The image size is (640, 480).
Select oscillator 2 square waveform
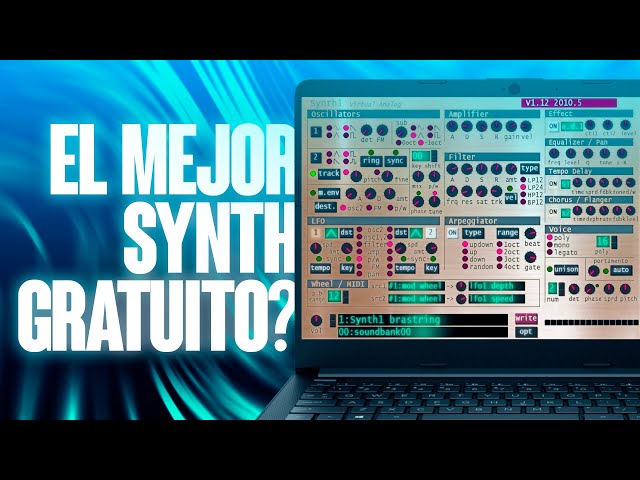pyautogui.click(x=346, y=154)
